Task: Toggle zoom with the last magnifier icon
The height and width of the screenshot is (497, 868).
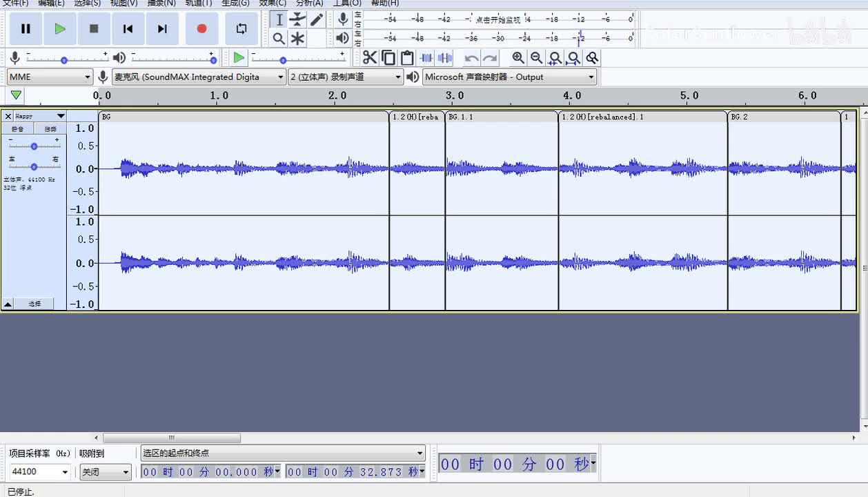Action: pos(592,58)
